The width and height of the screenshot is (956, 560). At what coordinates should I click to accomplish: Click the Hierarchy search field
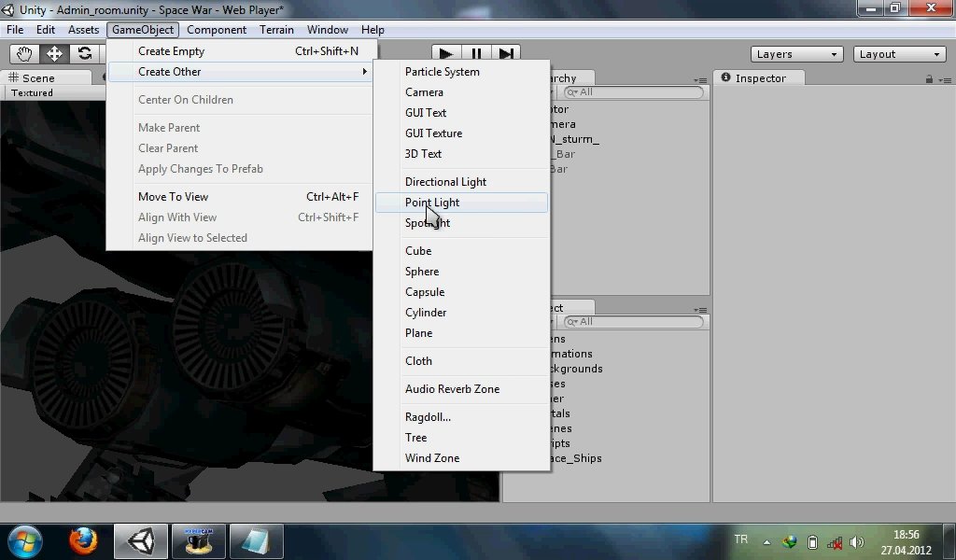click(634, 92)
